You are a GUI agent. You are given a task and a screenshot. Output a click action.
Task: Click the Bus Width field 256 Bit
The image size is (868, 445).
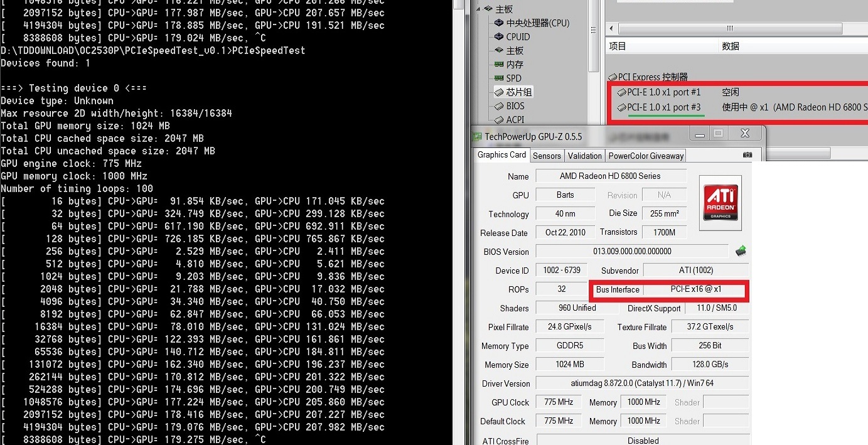(710, 345)
